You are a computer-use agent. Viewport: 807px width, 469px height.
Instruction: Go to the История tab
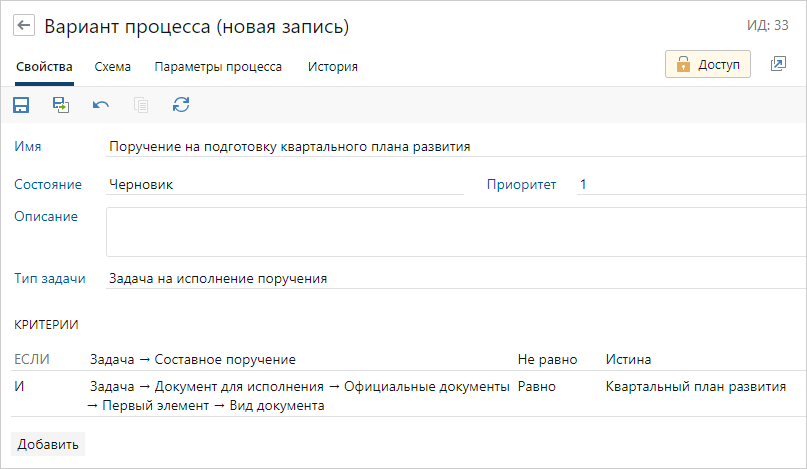(x=332, y=67)
